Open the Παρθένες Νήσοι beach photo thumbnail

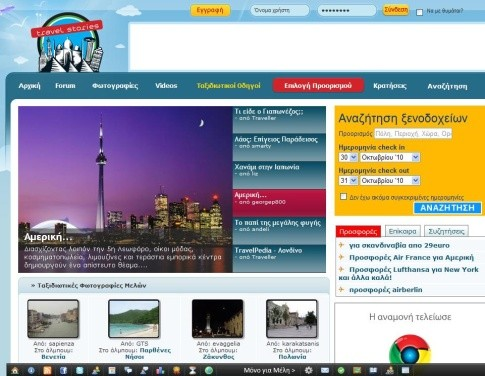coord(134,319)
